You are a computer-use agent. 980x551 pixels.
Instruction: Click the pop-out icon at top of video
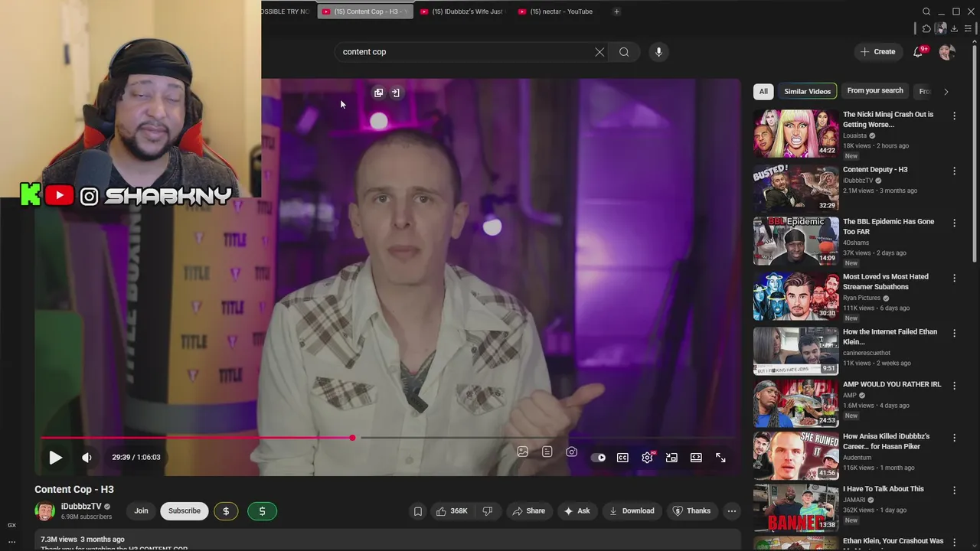378,93
